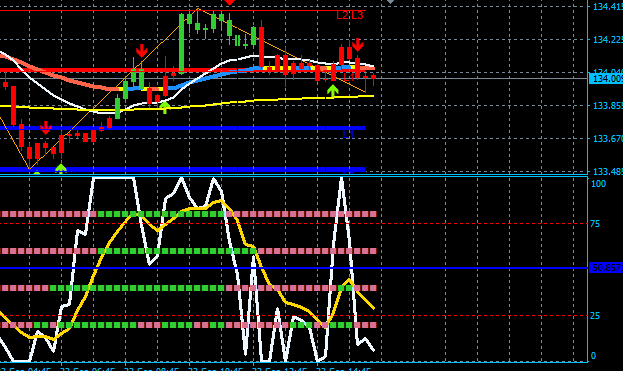Viewport: 623px width, 371px height.
Task: Select the rightmost red down arrow above the latest candles
Action: 358,44
